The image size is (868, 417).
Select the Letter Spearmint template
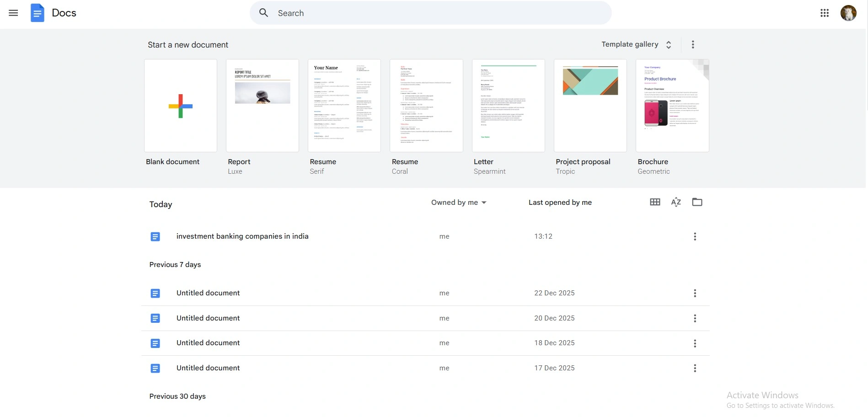click(x=508, y=106)
